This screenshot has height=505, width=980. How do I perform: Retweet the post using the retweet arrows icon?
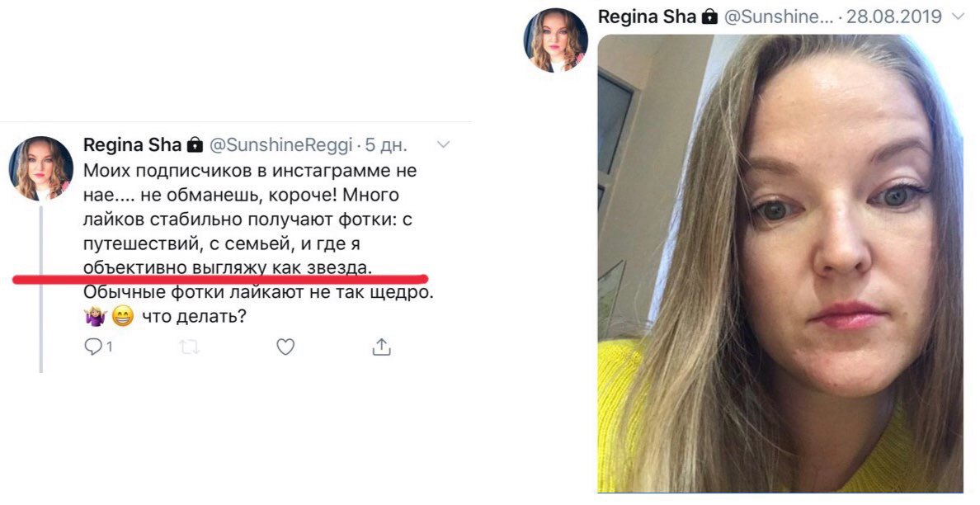click(189, 347)
